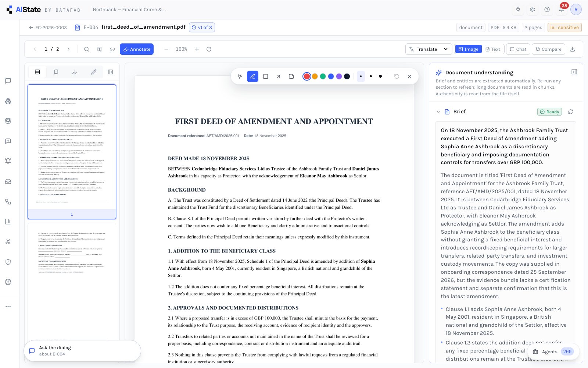The image size is (588, 368).
Task: Zoom out of the document
Action: [166, 49]
